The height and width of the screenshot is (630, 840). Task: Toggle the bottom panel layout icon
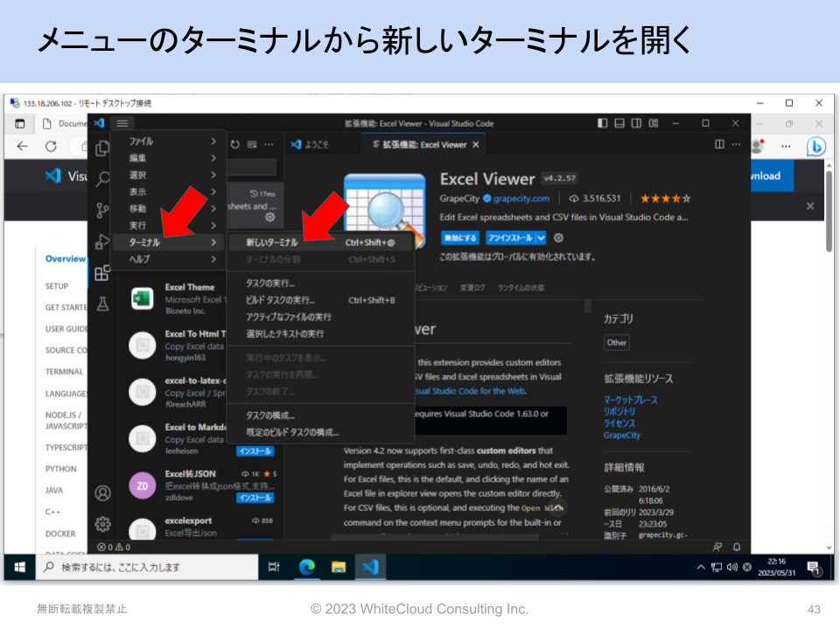pyautogui.click(x=619, y=123)
